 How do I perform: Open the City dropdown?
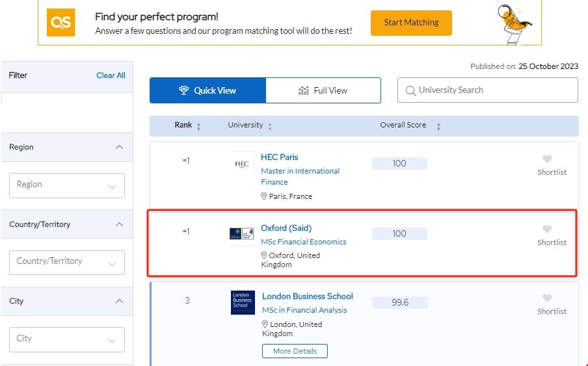pyautogui.click(x=66, y=339)
